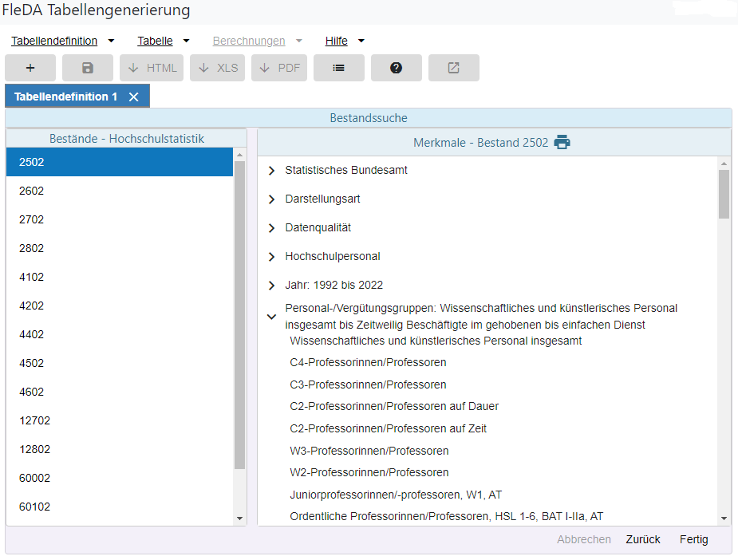The width and height of the screenshot is (738, 560).
Task: Expand Jahr: 1992 bis 2022
Action: (x=271, y=286)
